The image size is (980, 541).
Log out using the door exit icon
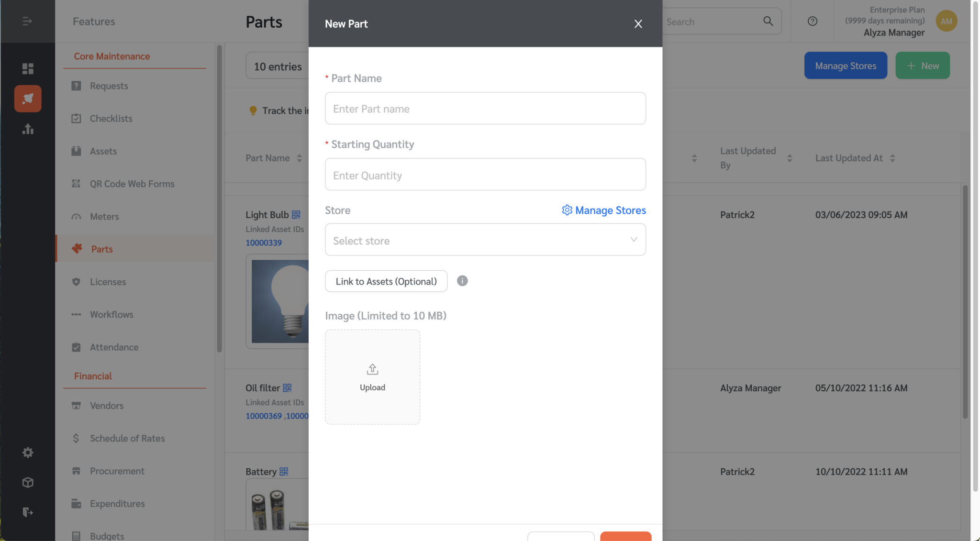[27, 512]
